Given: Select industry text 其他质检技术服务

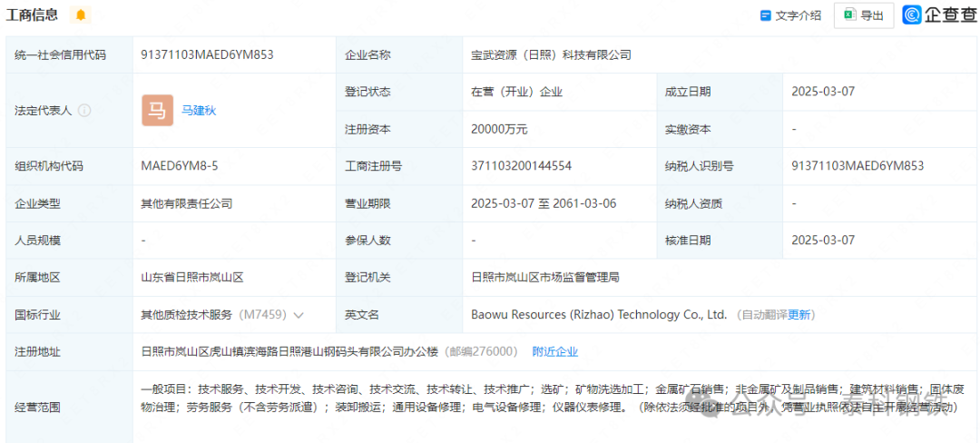Looking at the screenshot, I should [x=187, y=315].
